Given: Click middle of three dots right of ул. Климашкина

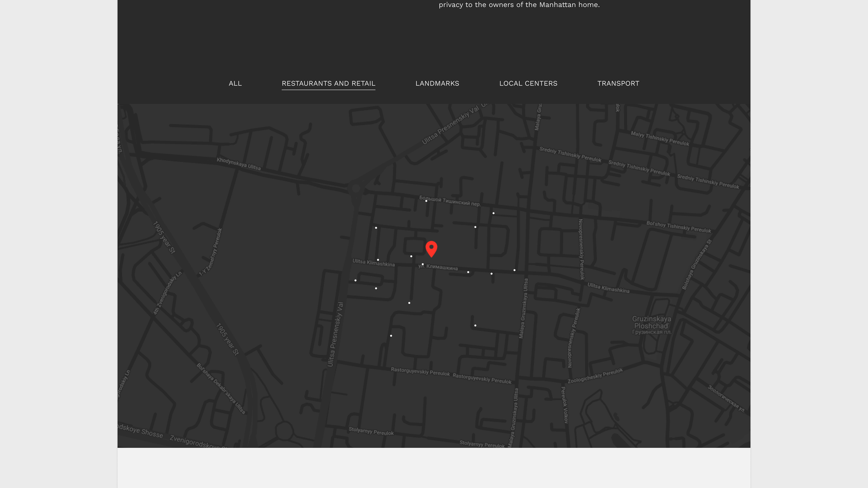Looking at the screenshot, I should tap(492, 274).
